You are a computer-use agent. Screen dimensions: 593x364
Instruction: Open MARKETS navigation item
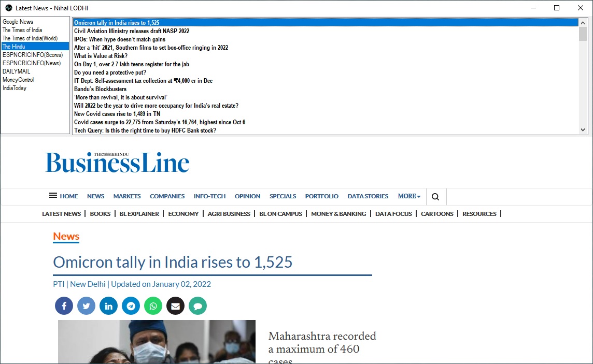pyautogui.click(x=127, y=196)
